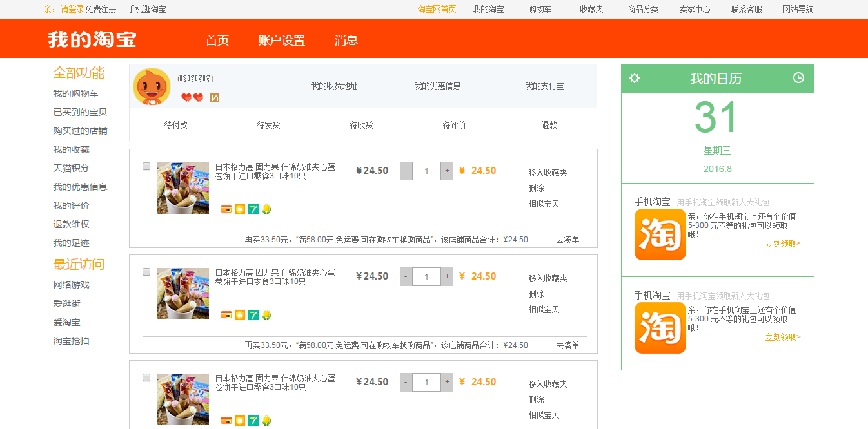The height and width of the screenshot is (429, 868).
Task: Click green 7-day return icon on third item
Action: click(x=253, y=421)
